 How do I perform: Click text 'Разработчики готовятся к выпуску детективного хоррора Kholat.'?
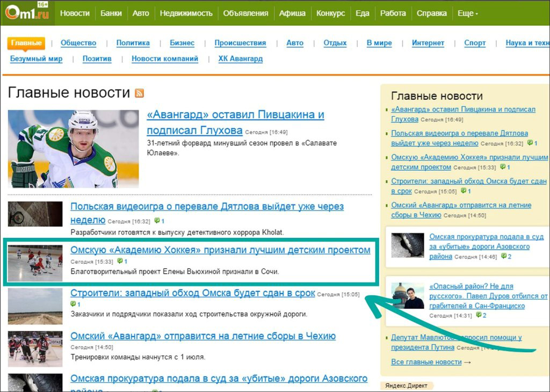(177, 232)
